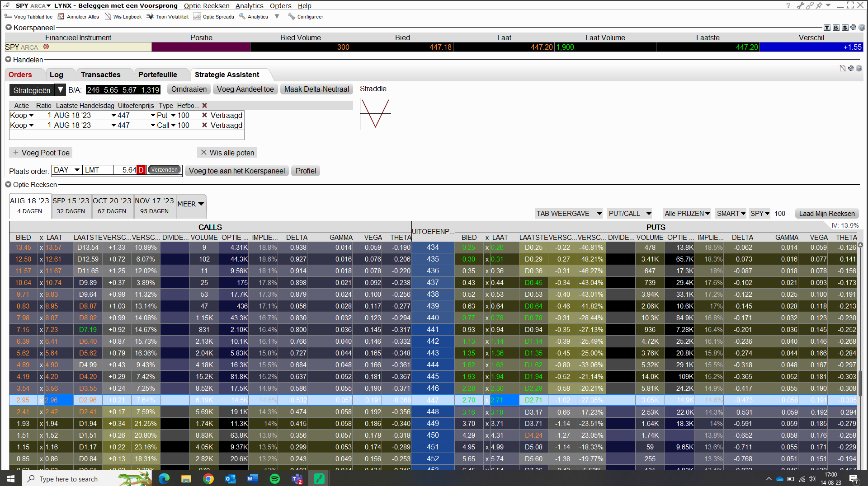Click the title bar wrench settings icon

click(801, 5)
